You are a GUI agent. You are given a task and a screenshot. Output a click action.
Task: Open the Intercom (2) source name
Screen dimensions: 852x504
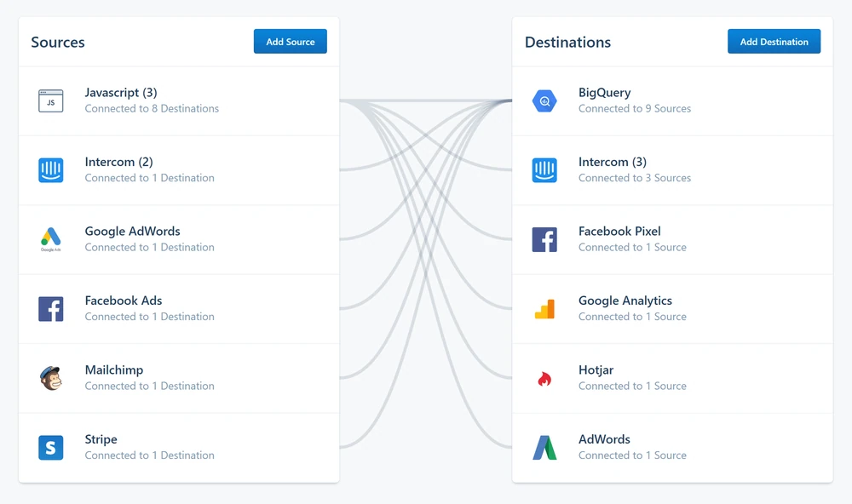pyautogui.click(x=118, y=162)
